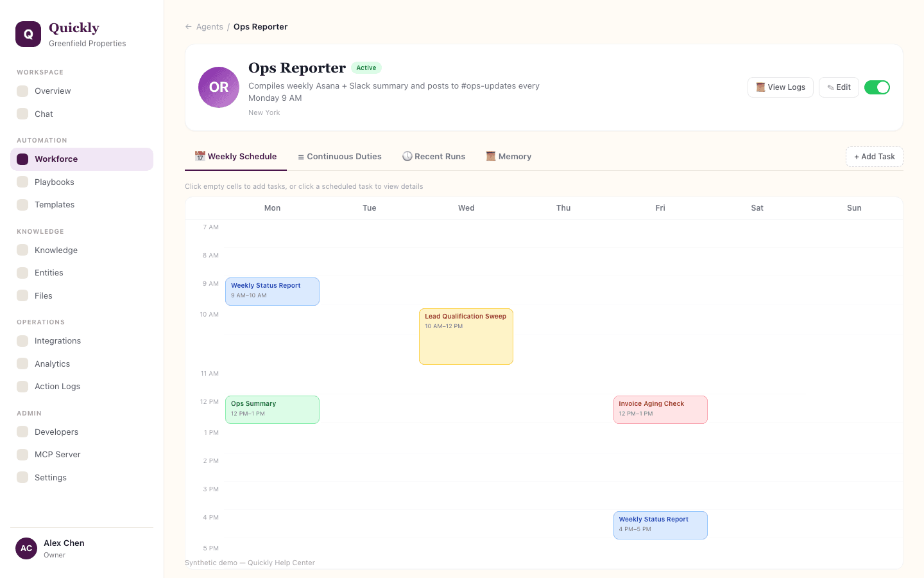Open the Chat sidebar icon
924x578 pixels.
pos(22,114)
